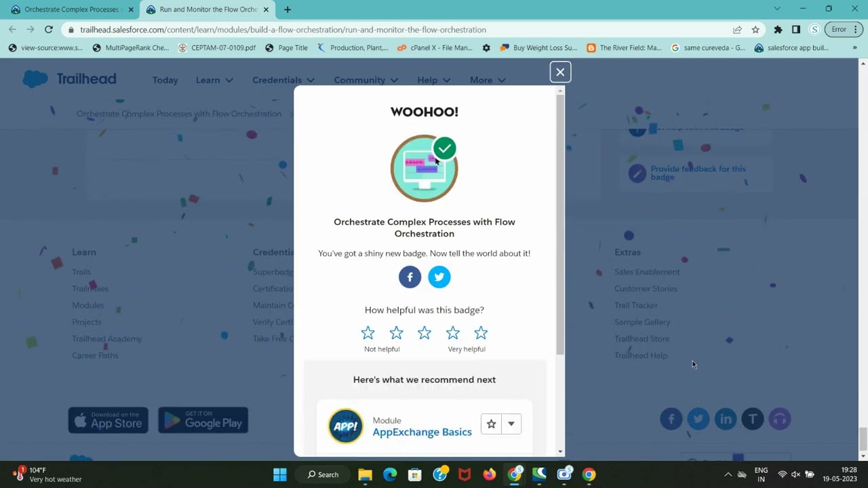Open the Today menu item
Screen dimensions: 868x488
tap(165, 80)
